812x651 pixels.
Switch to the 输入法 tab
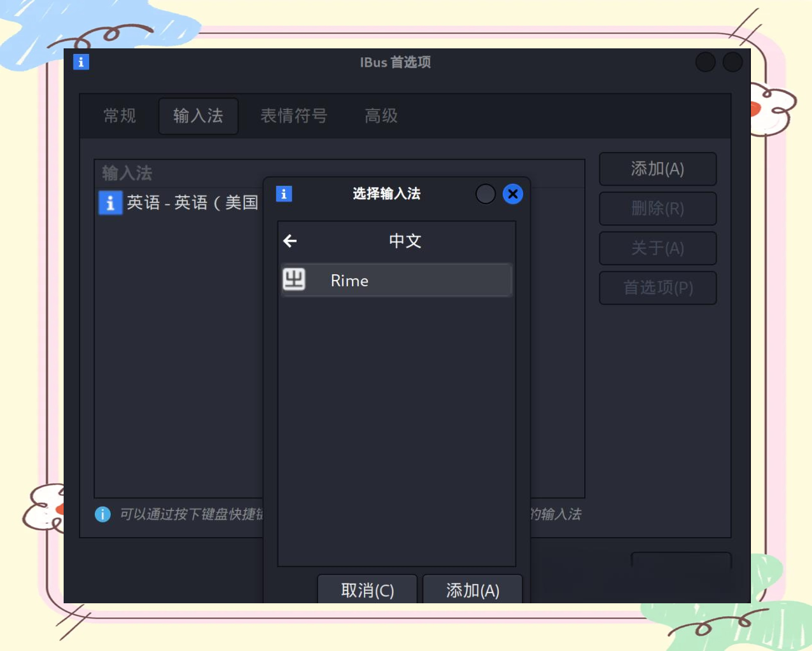[198, 116]
